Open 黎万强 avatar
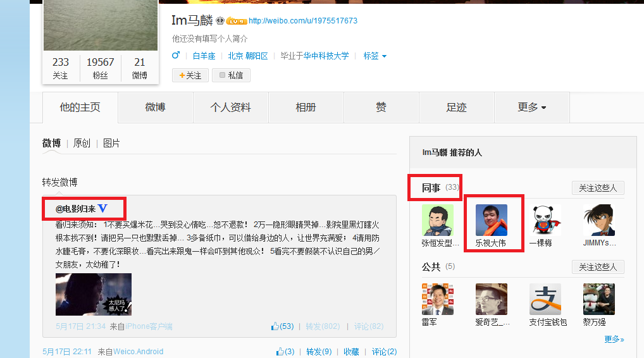Image resolution: width=644 pixels, height=358 pixels. (x=599, y=299)
